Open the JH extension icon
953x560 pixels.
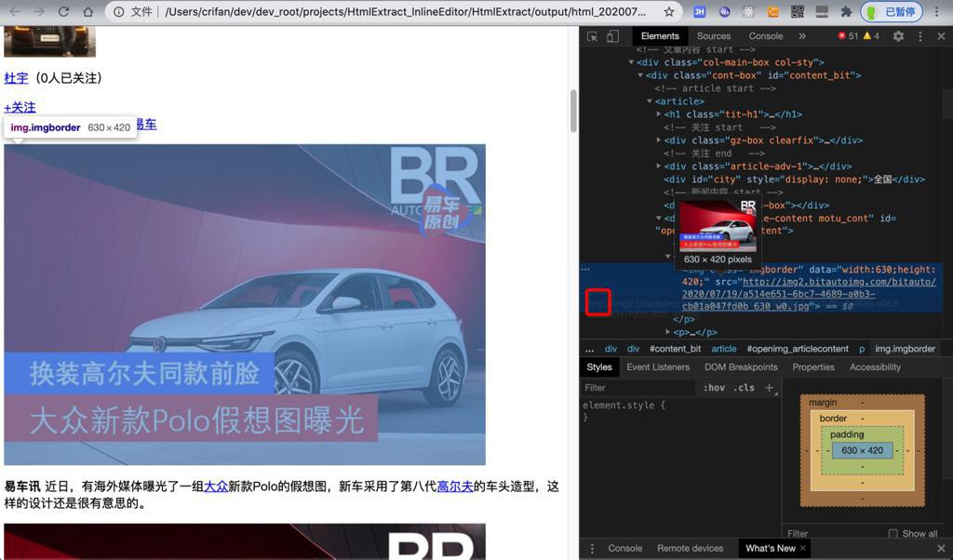pyautogui.click(x=700, y=11)
